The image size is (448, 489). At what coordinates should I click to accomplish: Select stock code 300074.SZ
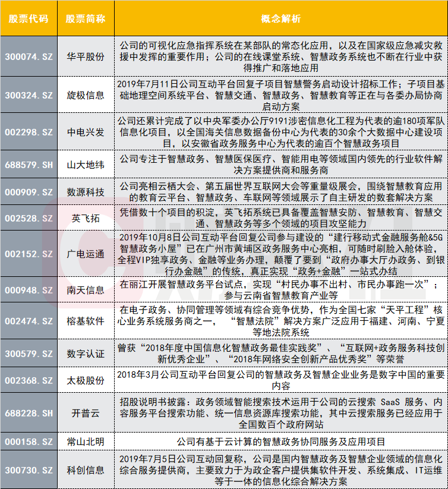(29, 57)
